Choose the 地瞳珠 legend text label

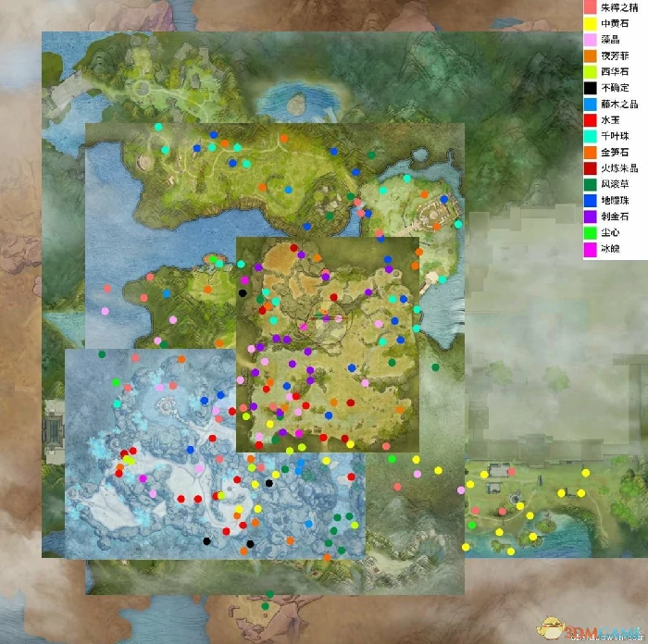pos(617,202)
